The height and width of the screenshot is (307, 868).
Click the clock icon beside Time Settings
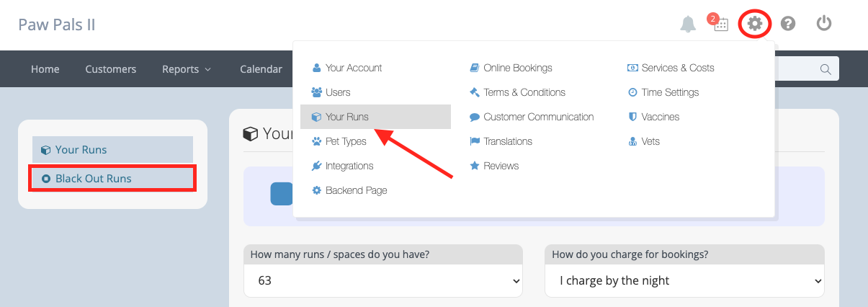[x=632, y=92]
